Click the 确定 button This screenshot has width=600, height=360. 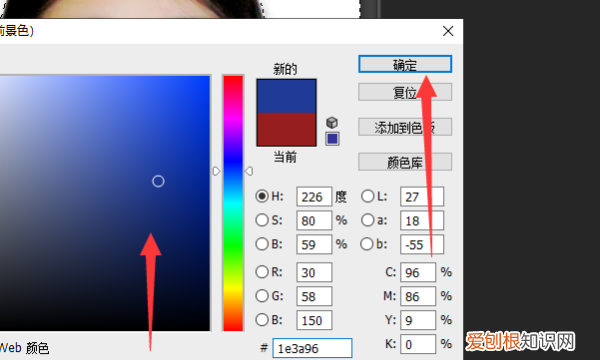click(x=405, y=64)
